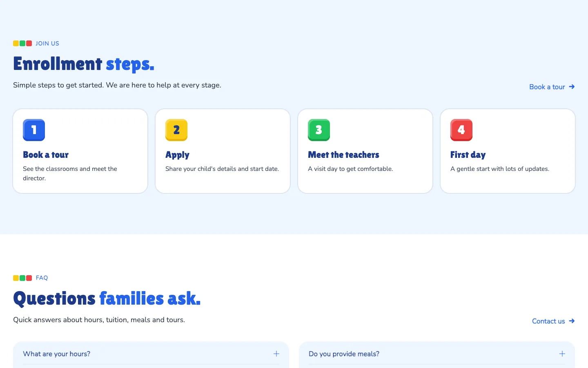Viewport: 588px width, 368px height.
Task: Click the blue number 1 step badge
Action: [x=34, y=130]
